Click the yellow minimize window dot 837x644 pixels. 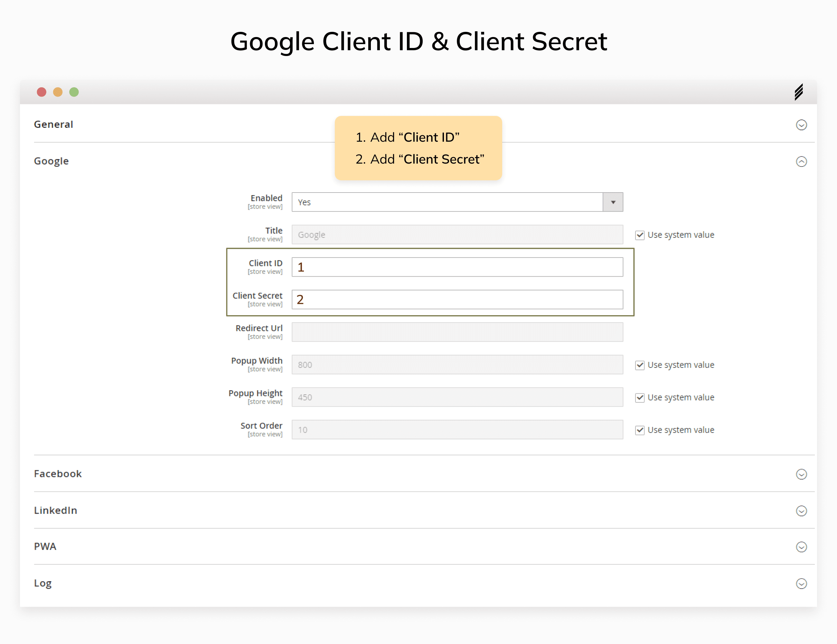58,92
